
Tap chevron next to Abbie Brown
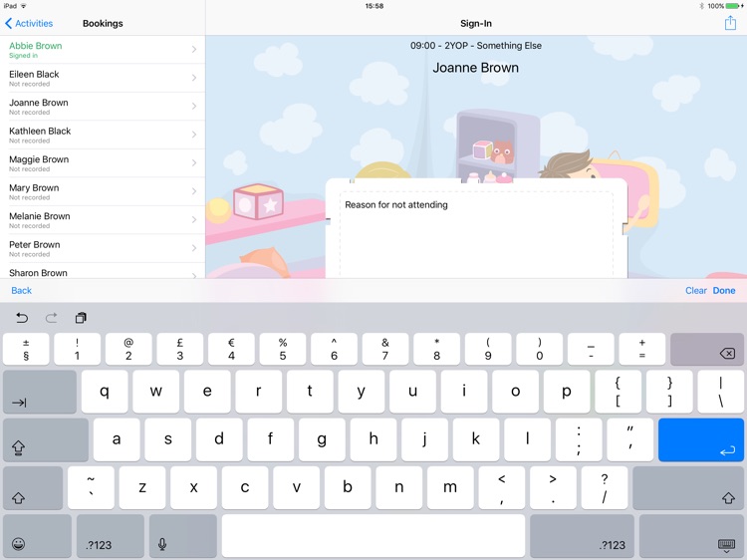tap(194, 49)
